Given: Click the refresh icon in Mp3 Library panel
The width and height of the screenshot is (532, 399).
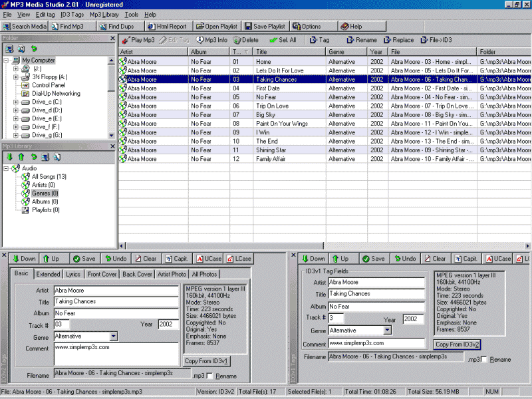Looking at the screenshot, I should pos(33,157).
